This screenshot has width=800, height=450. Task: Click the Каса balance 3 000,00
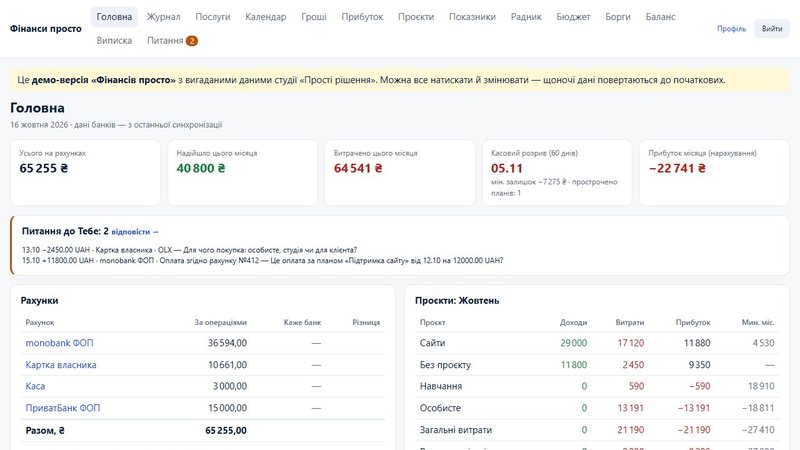click(x=230, y=386)
